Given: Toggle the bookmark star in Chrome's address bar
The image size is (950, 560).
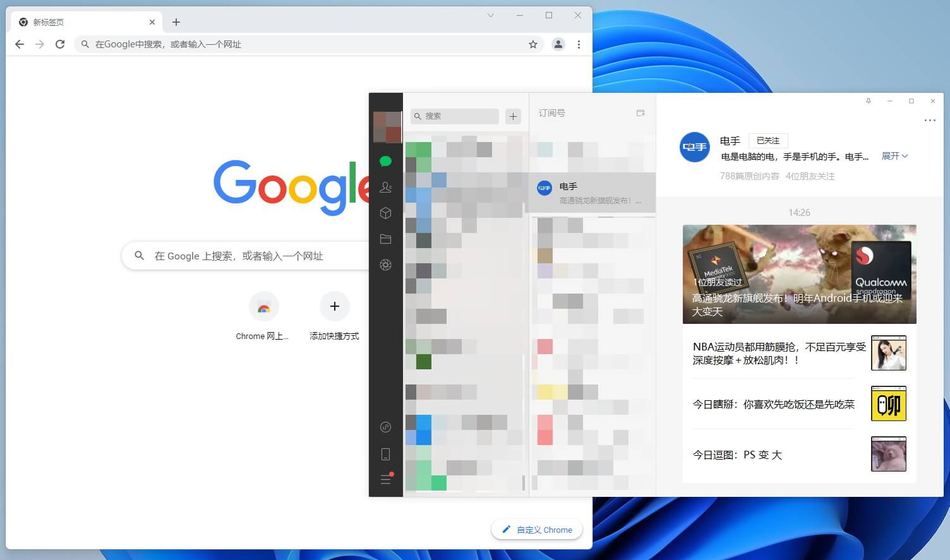Looking at the screenshot, I should (x=532, y=44).
